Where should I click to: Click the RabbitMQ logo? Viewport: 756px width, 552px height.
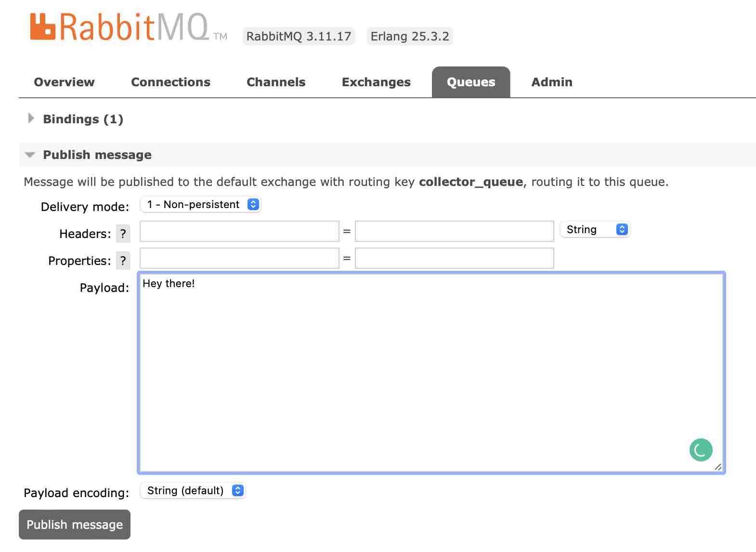pos(129,27)
